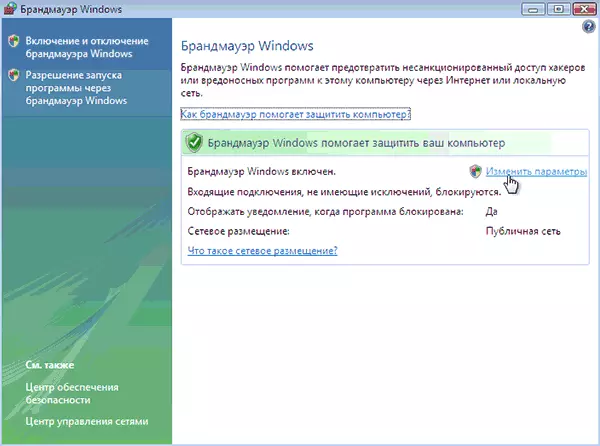Click the firewall icon in the title bar

click(x=12, y=11)
